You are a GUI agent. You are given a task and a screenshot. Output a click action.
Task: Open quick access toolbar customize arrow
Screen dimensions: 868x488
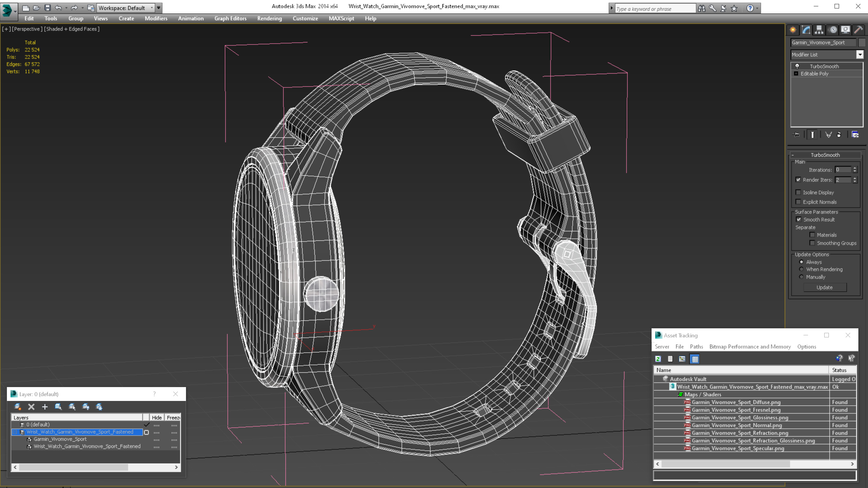(x=158, y=8)
